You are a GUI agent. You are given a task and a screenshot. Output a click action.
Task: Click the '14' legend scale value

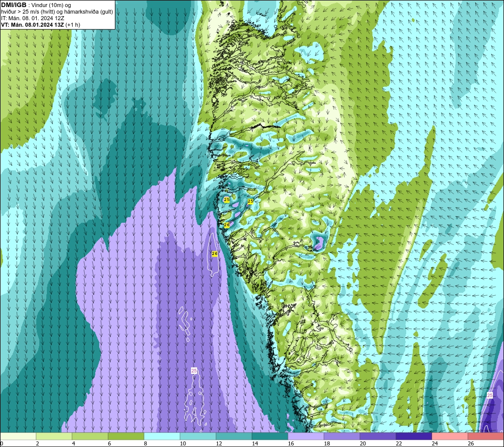(255, 443)
